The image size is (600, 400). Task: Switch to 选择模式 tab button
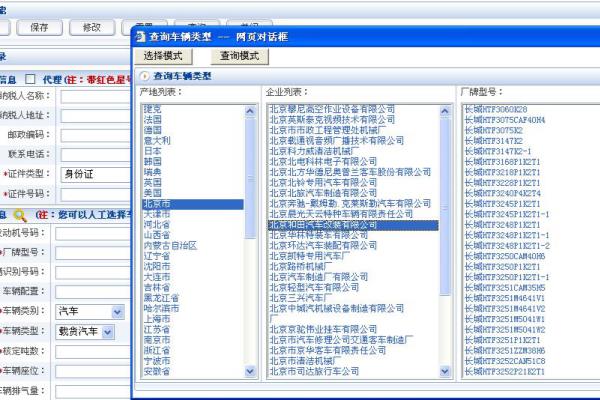163,56
